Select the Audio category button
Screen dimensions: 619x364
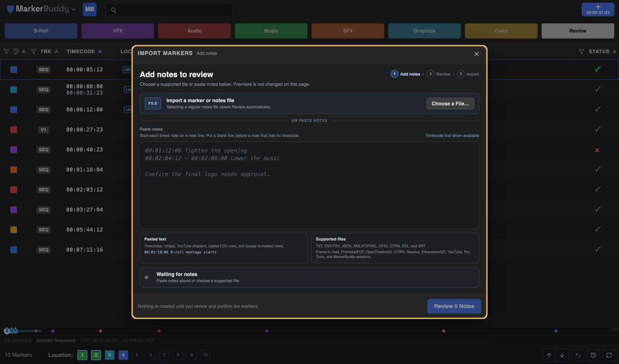point(194,31)
